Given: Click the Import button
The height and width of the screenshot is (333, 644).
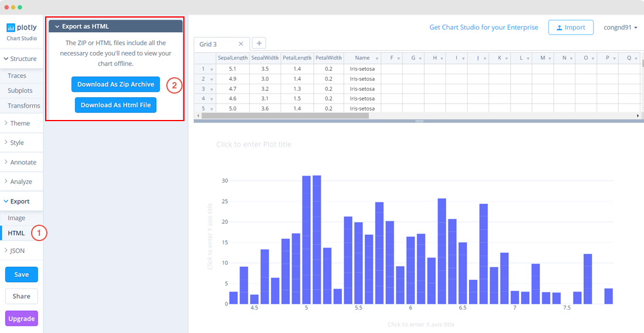Looking at the screenshot, I should [x=570, y=28].
